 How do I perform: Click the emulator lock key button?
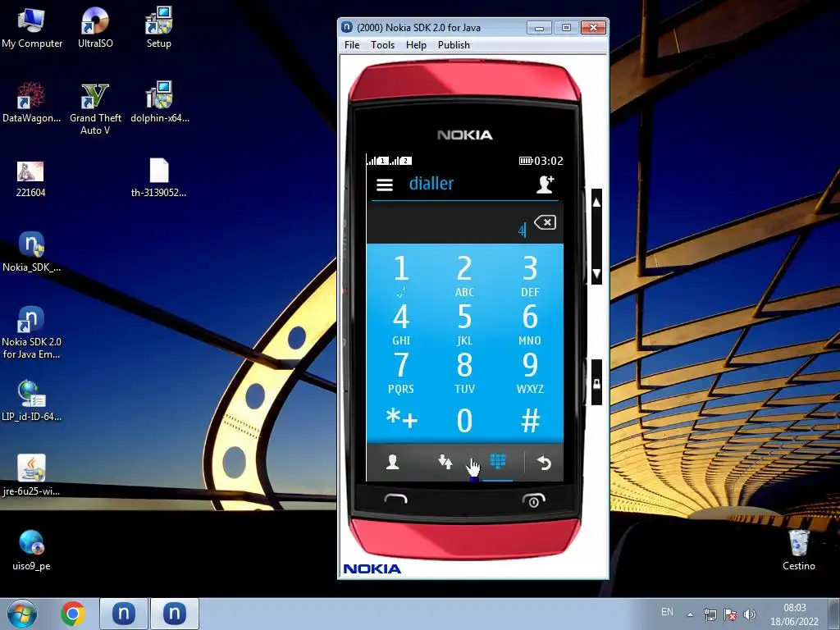[x=597, y=383]
